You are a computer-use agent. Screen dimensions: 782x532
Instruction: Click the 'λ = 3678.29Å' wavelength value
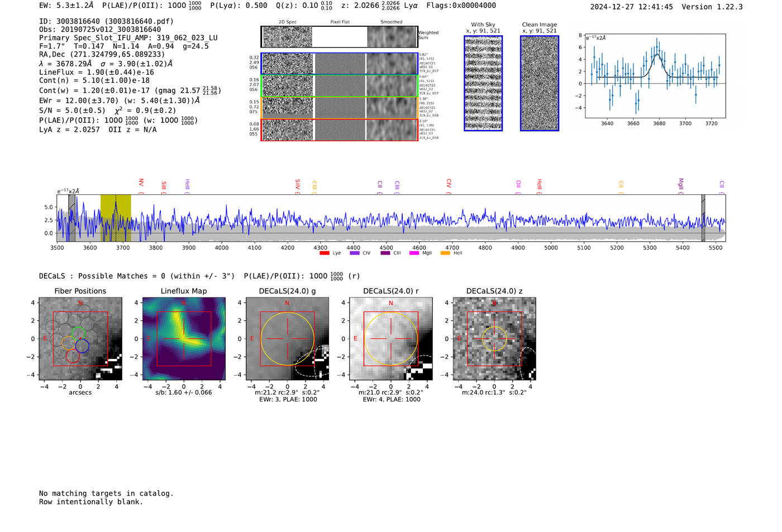pos(65,64)
